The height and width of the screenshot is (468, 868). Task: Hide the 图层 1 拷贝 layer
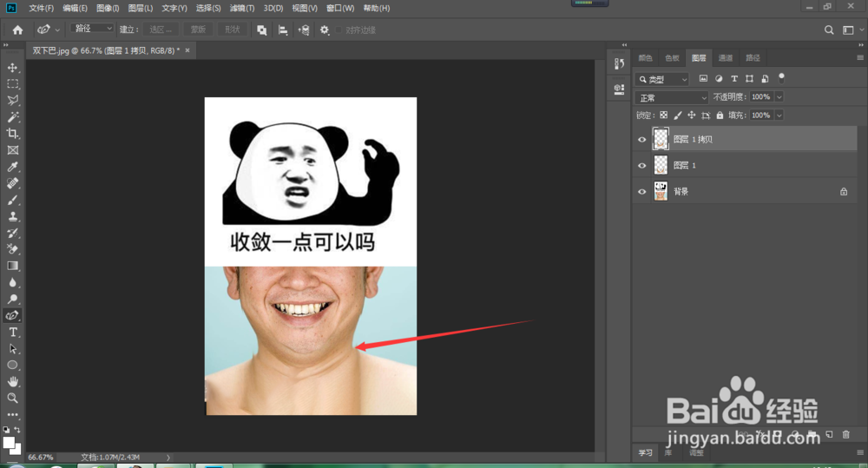point(642,140)
